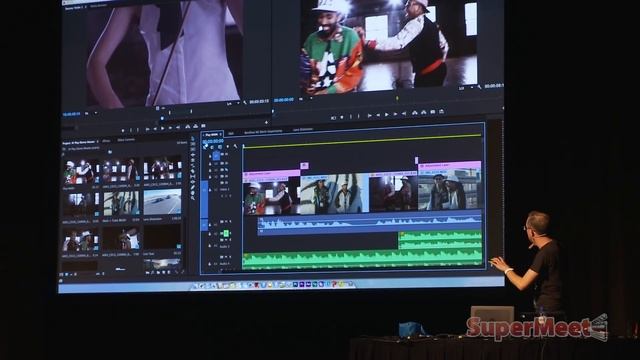Open the tab right of Project tab

tap(106, 141)
